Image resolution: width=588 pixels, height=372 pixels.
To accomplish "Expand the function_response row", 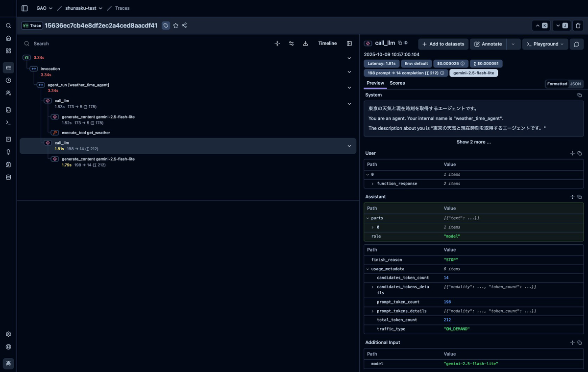I will pos(372,184).
